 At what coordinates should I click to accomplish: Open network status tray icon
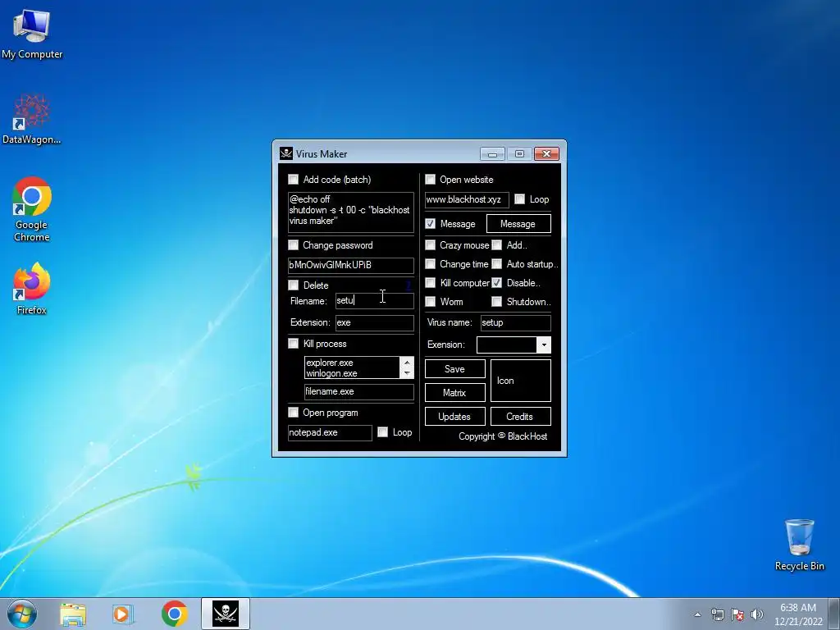coord(717,614)
